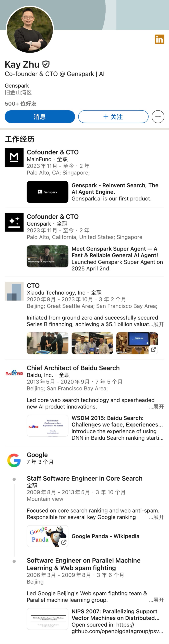Open the Google company logo
Screen dimensions: 169x644
pyautogui.click(x=14, y=460)
